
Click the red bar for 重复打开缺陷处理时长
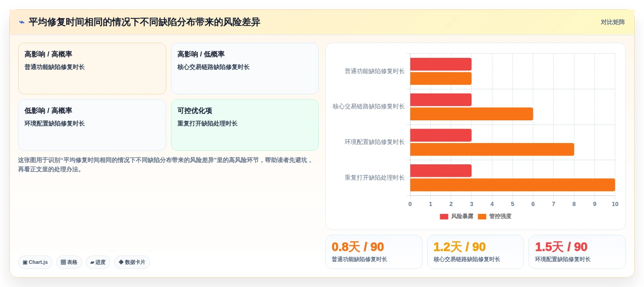coord(441,171)
